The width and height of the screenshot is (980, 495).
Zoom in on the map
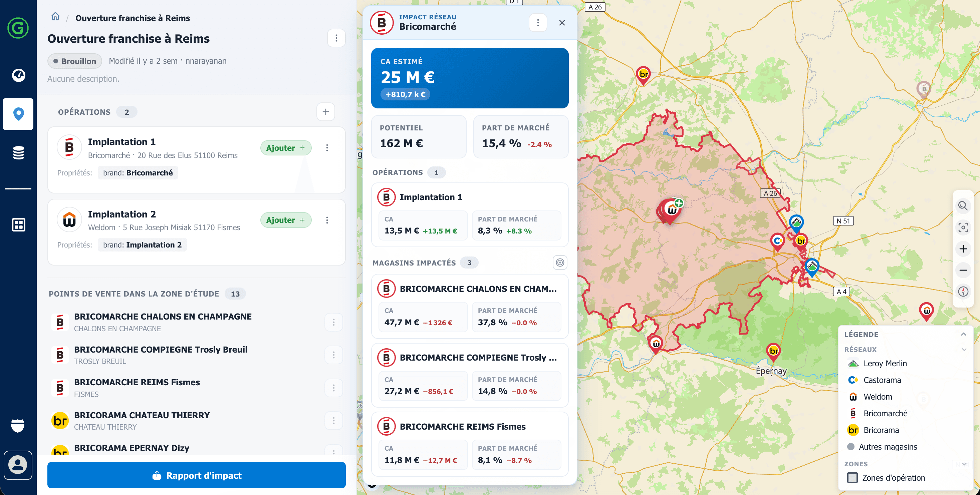[x=963, y=249]
